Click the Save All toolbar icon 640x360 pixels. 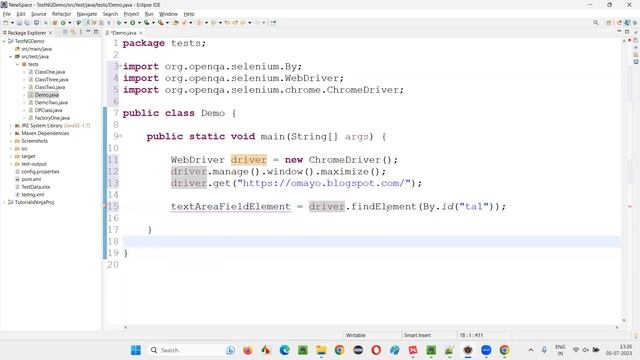tap(27, 23)
